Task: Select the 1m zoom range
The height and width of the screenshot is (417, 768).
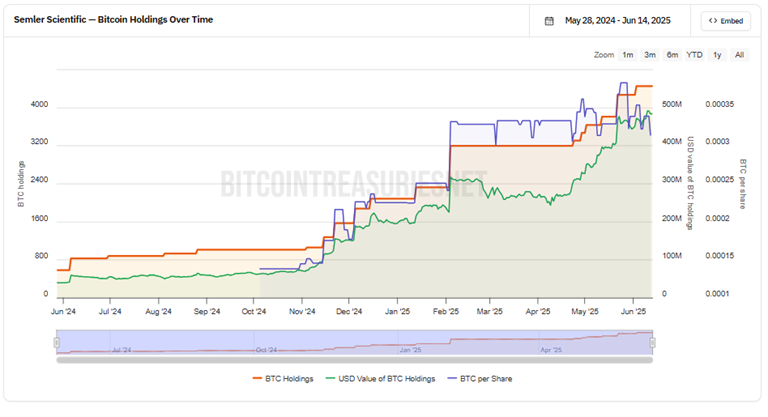Action: (x=627, y=55)
